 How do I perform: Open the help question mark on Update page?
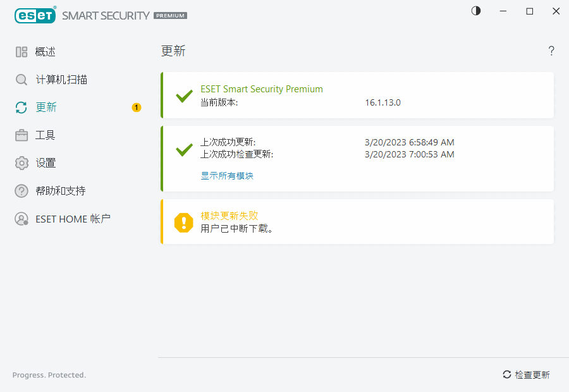point(551,51)
